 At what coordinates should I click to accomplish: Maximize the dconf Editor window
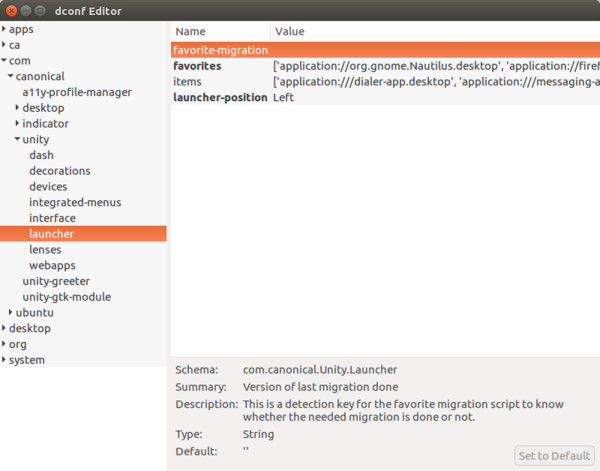point(40,11)
